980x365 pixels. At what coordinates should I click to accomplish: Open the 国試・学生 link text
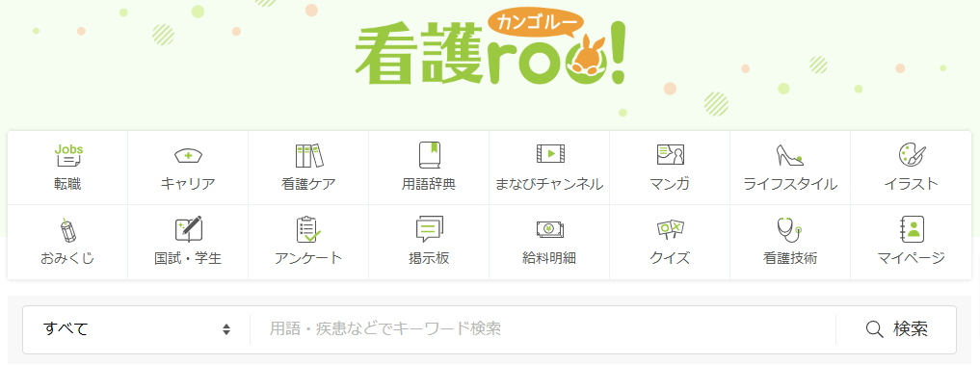188,258
